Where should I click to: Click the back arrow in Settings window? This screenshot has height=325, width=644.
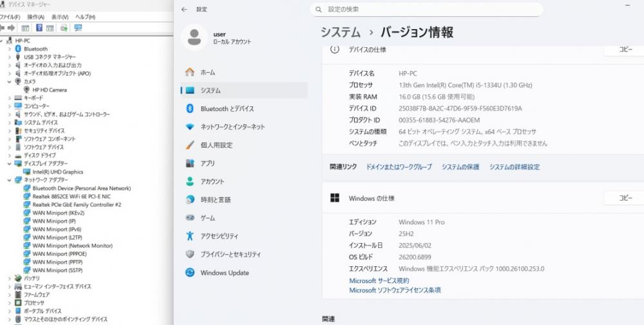(x=184, y=9)
